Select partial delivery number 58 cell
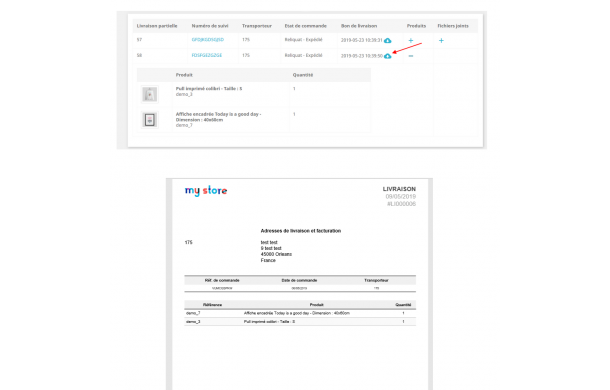610x390 pixels. coord(139,55)
